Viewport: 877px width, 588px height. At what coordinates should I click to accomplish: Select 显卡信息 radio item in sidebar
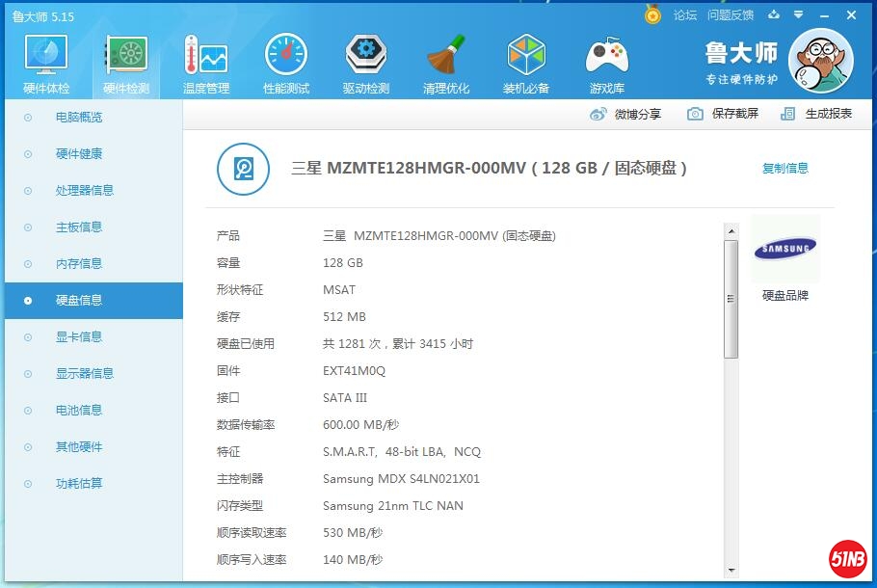point(79,337)
